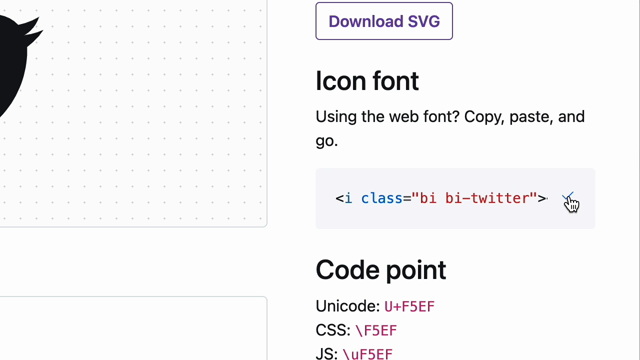640x360 pixels.
Task: Click the opening <i tag in the snippet
Action: 344,198
